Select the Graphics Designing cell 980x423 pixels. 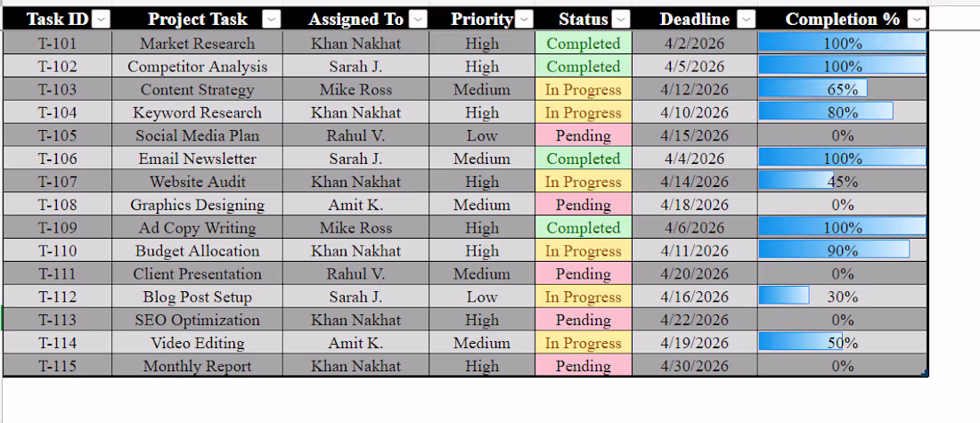pos(197,205)
